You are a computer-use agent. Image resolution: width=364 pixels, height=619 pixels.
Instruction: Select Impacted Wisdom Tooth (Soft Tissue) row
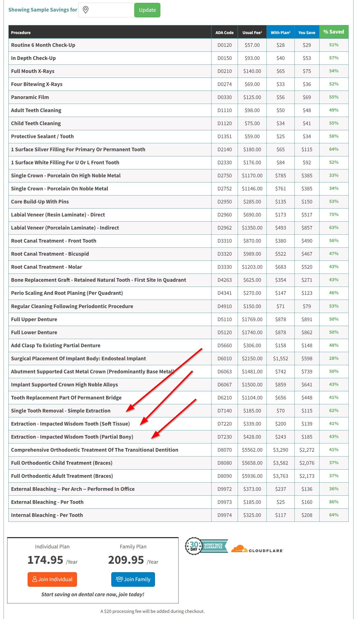point(178,424)
